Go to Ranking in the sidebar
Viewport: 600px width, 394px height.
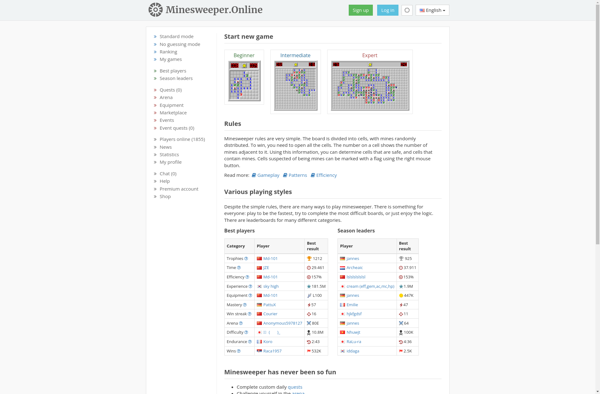tap(168, 52)
